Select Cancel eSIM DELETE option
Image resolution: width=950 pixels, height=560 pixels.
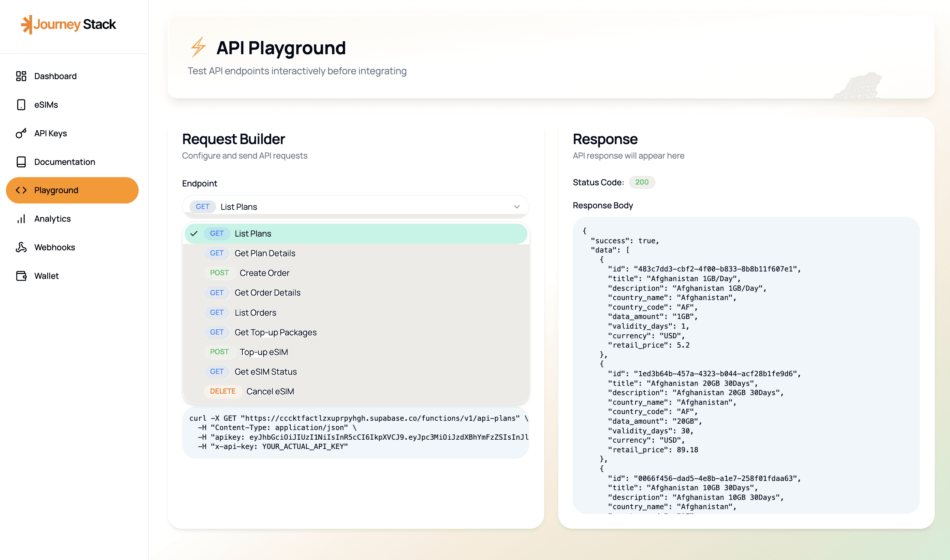pyautogui.click(x=269, y=391)
